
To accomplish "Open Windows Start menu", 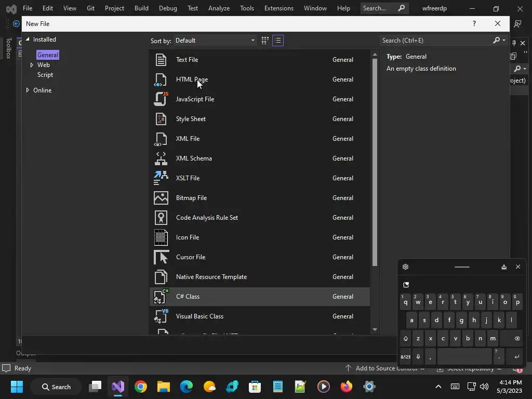I will [x=17, y=387].
